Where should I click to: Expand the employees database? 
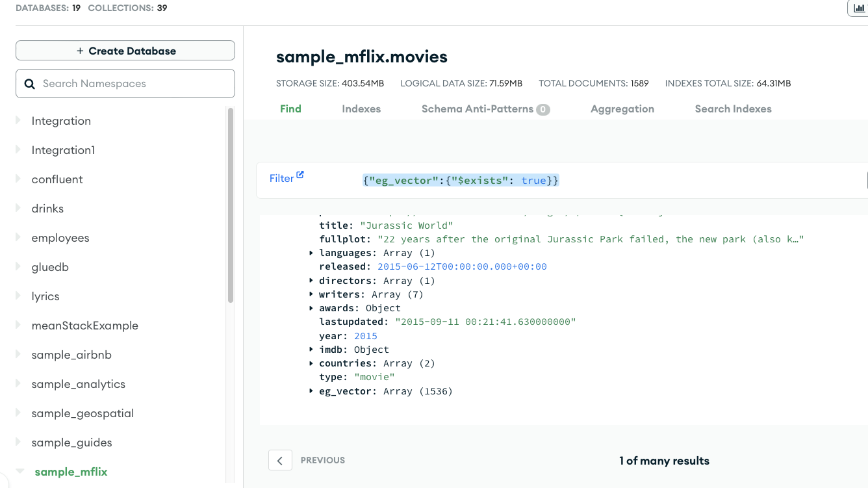(18, 237)
